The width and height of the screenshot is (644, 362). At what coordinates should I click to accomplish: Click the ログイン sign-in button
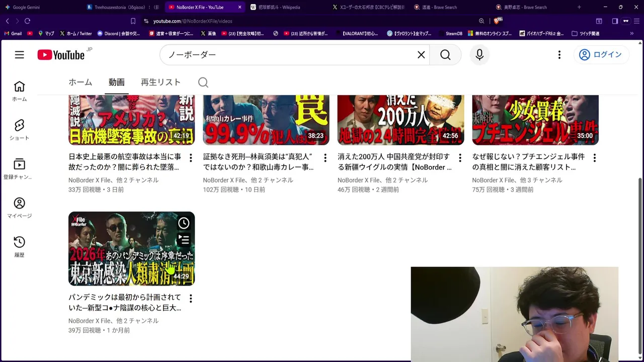[x=601, y=55]
